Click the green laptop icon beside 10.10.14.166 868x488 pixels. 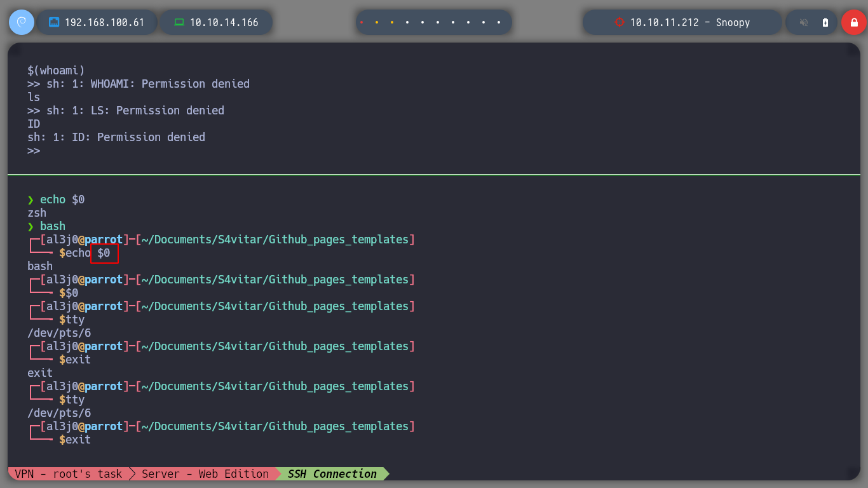[x=179, y=22]
